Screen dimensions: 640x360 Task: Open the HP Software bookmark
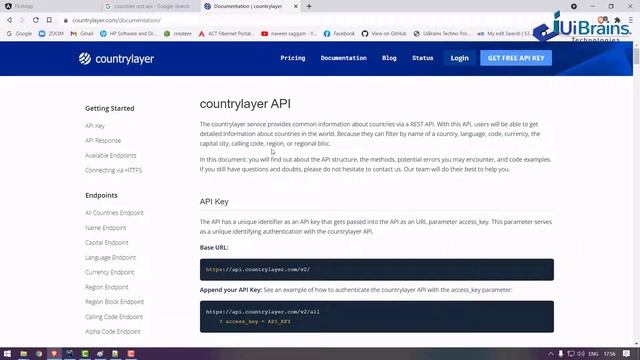click(x=128, y=33)
